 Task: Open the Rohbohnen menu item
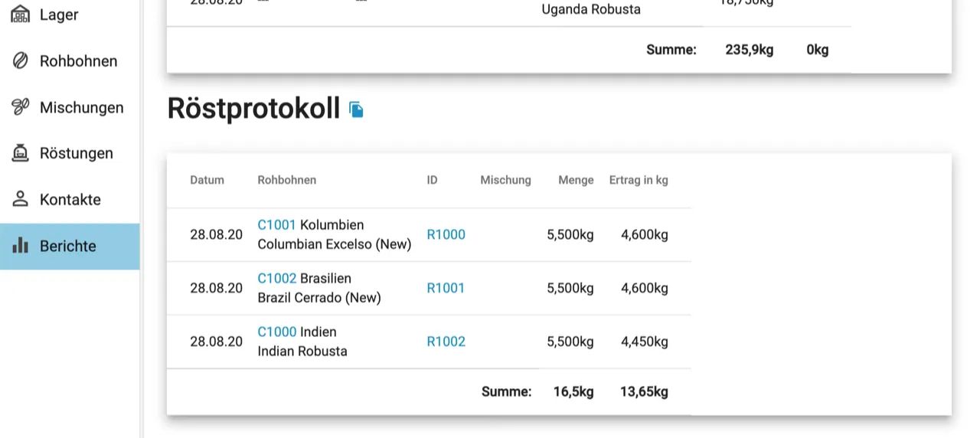[x=78, y=61]
